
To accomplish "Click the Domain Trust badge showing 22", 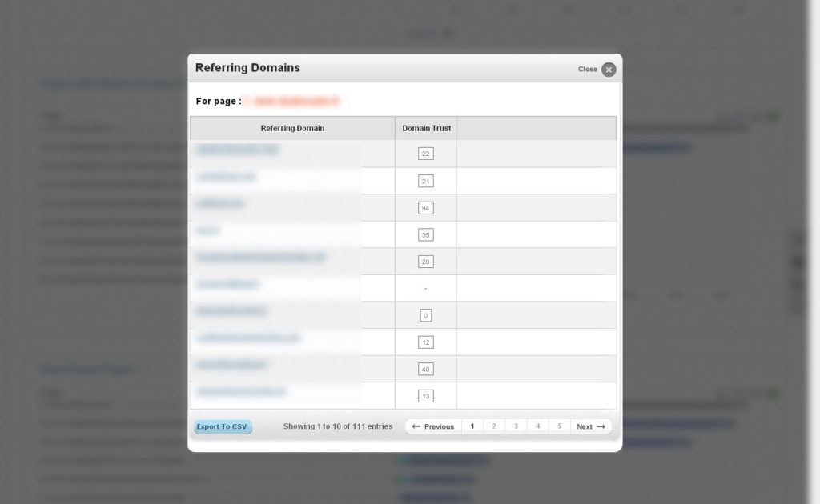I will click(x=426, y=154).
